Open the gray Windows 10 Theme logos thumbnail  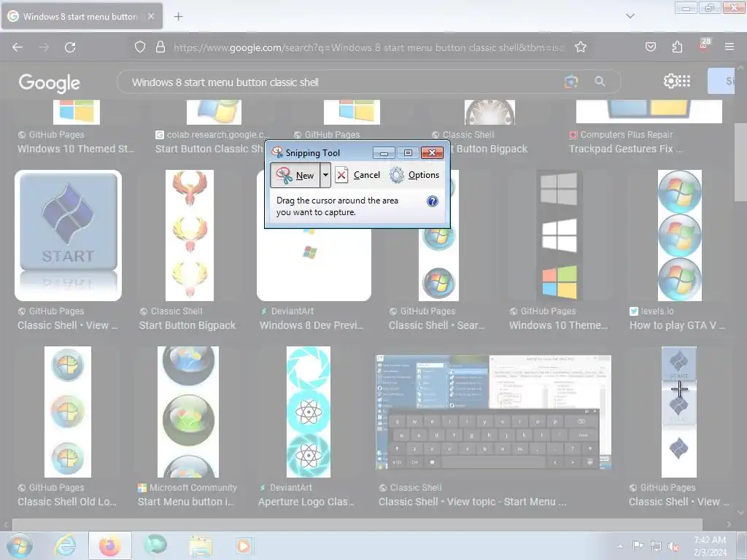(560, 236)
